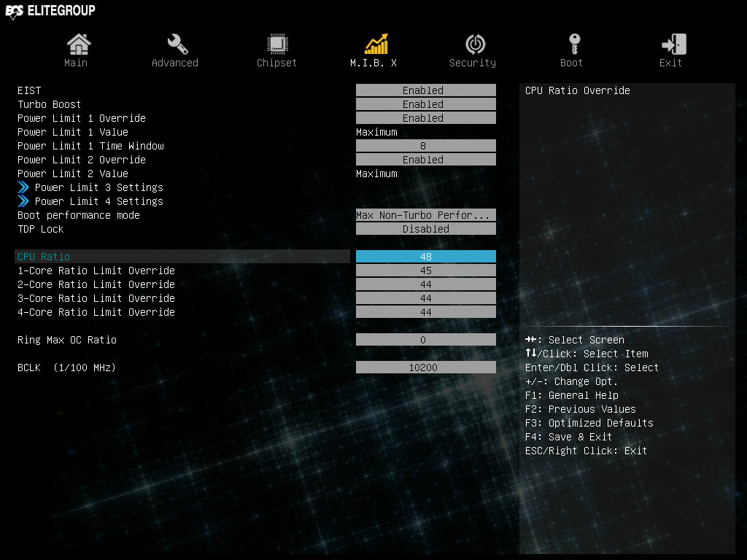Toggle the Turbo Boost Enabled value
The image size is (747, 560).
(426, 104)
